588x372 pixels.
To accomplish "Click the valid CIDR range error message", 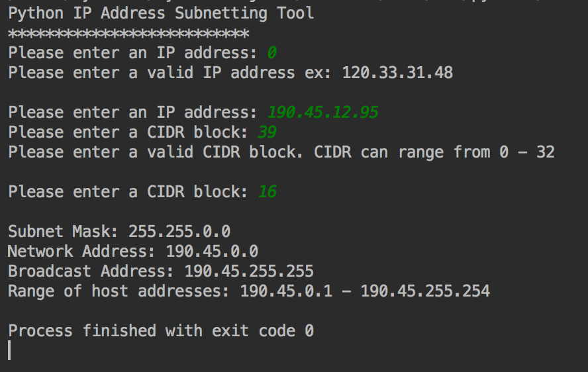I will point(281,153).
